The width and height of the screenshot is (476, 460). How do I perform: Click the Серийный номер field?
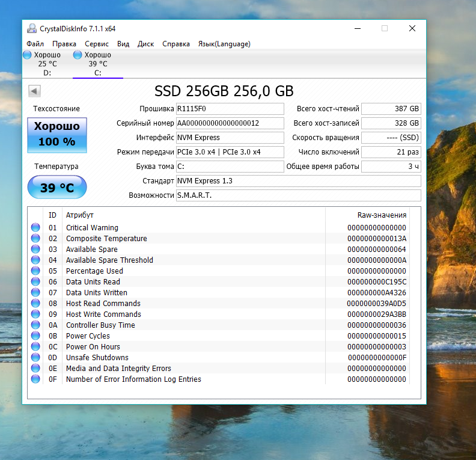tap(230, 123)
